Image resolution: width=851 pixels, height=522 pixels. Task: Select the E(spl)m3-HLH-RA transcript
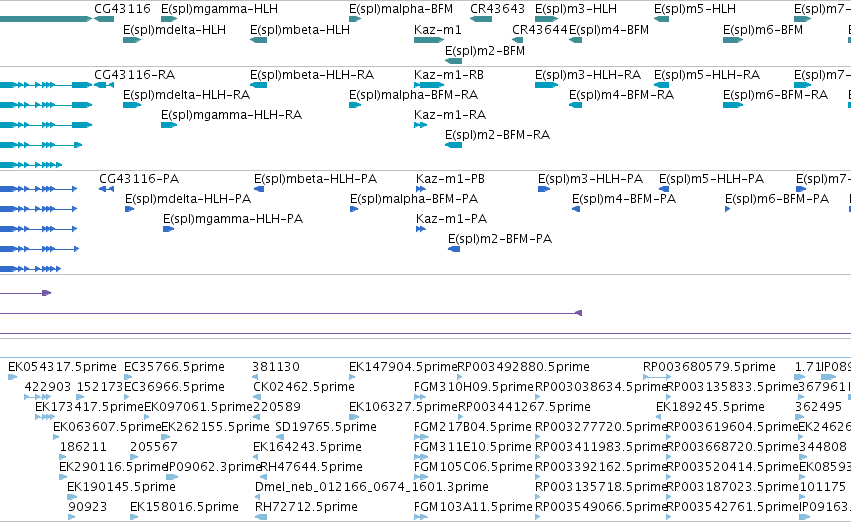[588, 75]
